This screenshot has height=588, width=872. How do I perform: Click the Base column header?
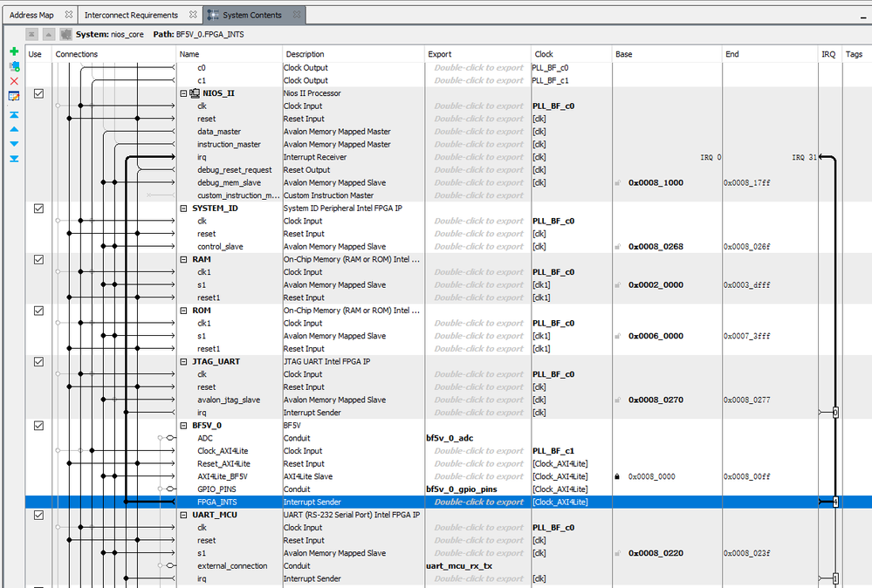point(624,54)
